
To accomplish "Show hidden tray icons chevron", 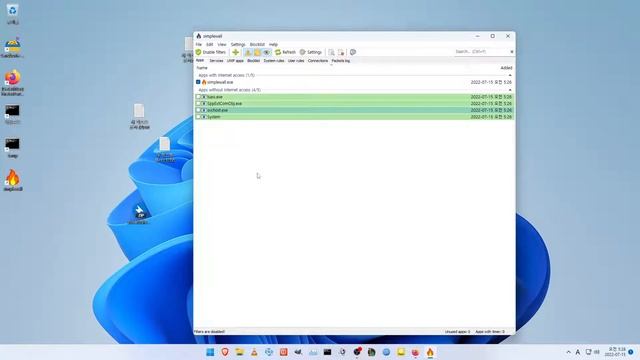I will [x=569, y=352].
